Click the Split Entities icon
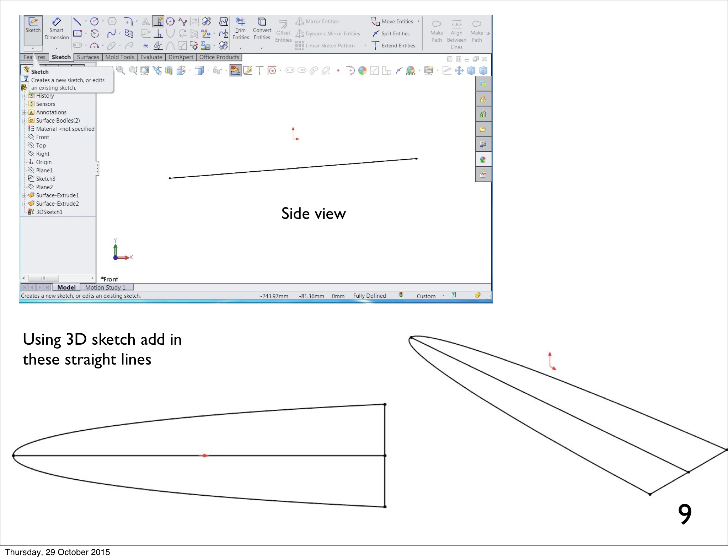 click(x=376, y=34)
